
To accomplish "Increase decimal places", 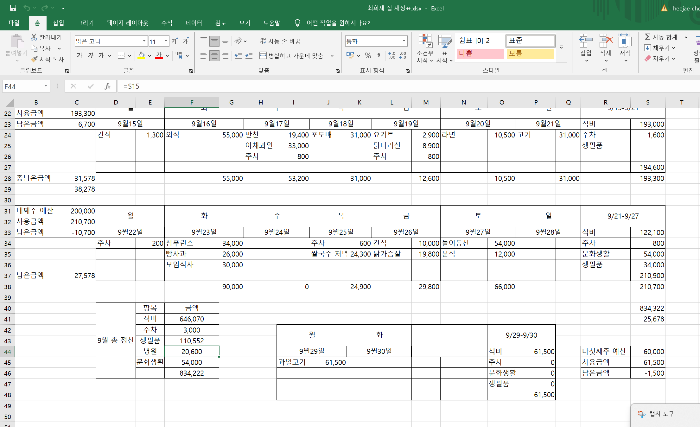I will (x=392, y=55).
